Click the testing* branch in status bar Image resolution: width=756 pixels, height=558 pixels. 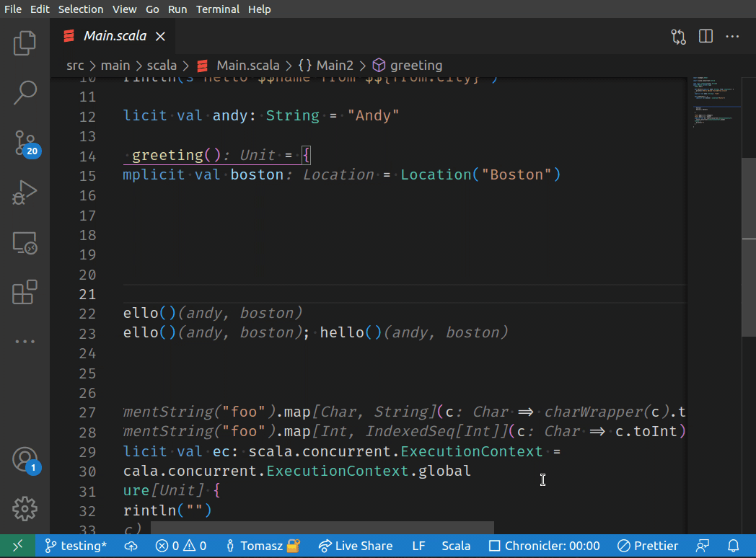pos(76,546)
